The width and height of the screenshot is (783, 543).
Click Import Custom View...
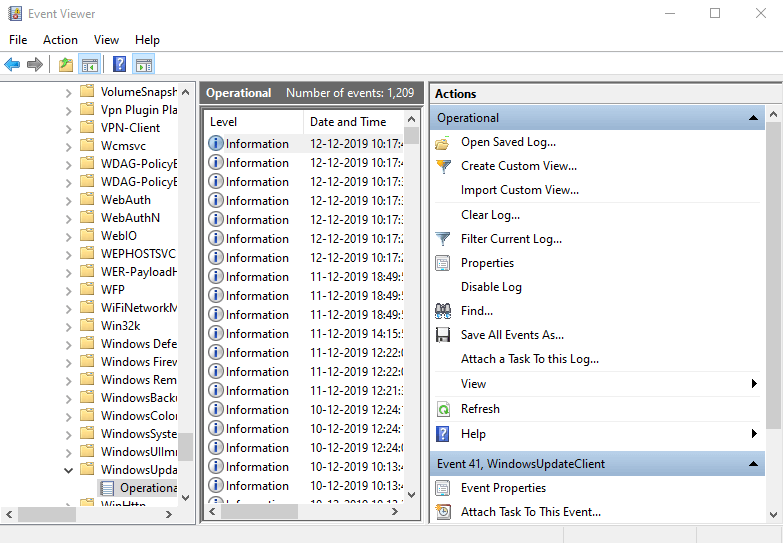pyautogui.click(x=520, y=190)
